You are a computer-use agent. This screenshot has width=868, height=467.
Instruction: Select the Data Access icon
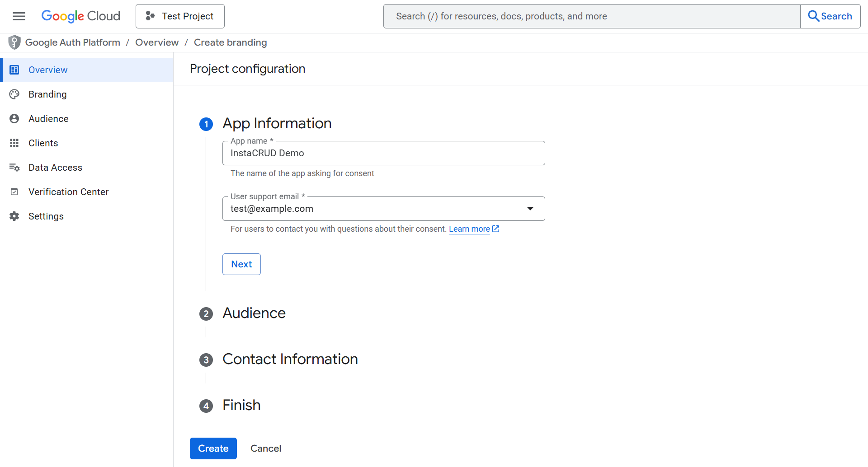[x=14, y=167]
